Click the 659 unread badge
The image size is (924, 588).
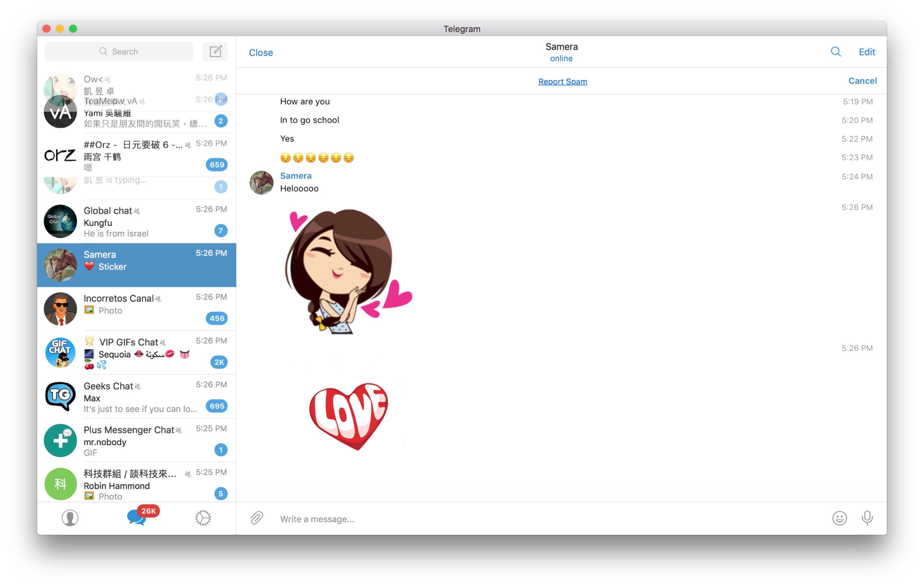[217, 165]
